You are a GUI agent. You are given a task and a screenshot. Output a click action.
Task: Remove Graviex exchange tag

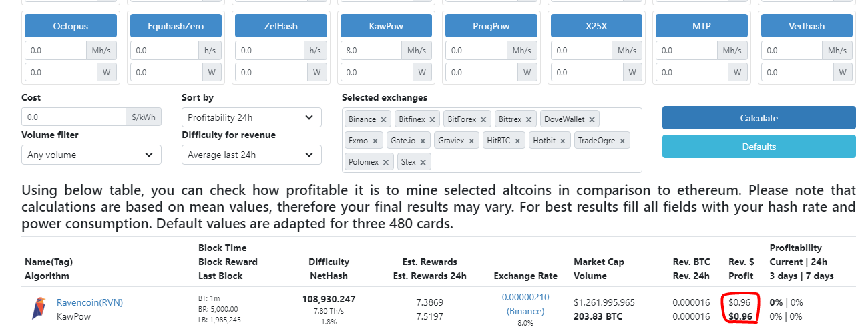click(x=471, y=141)
